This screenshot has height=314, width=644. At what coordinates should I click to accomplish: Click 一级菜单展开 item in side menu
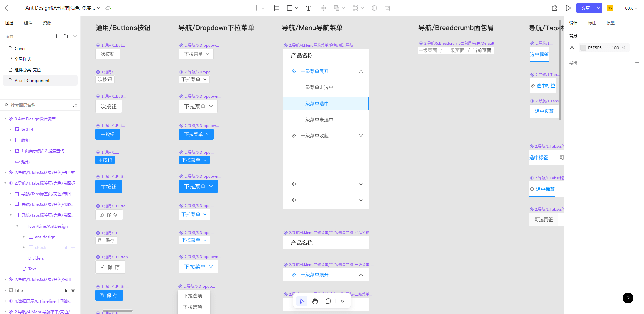point(326,71)
